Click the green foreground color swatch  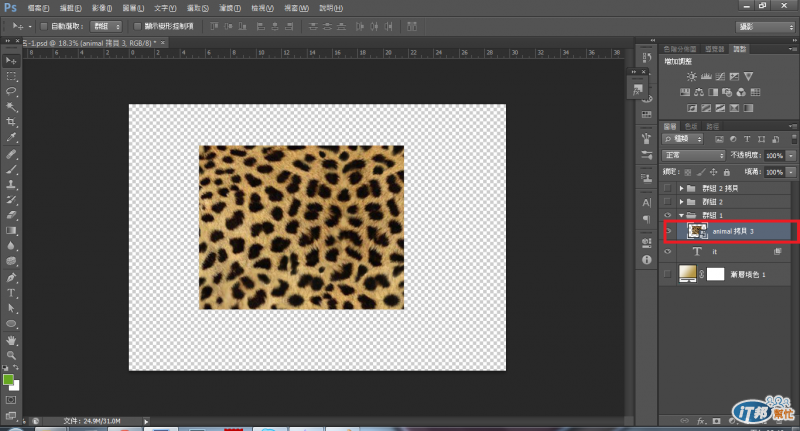pos(9,380)
